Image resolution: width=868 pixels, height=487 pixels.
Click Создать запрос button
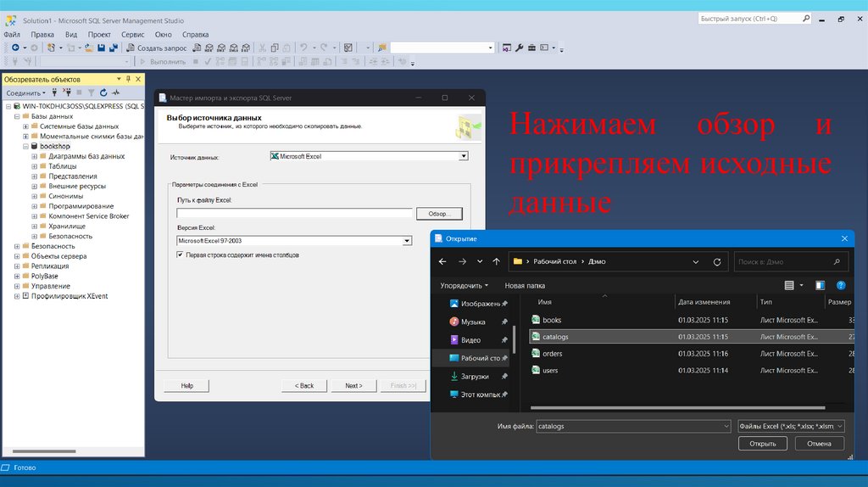tap(157, 48)
